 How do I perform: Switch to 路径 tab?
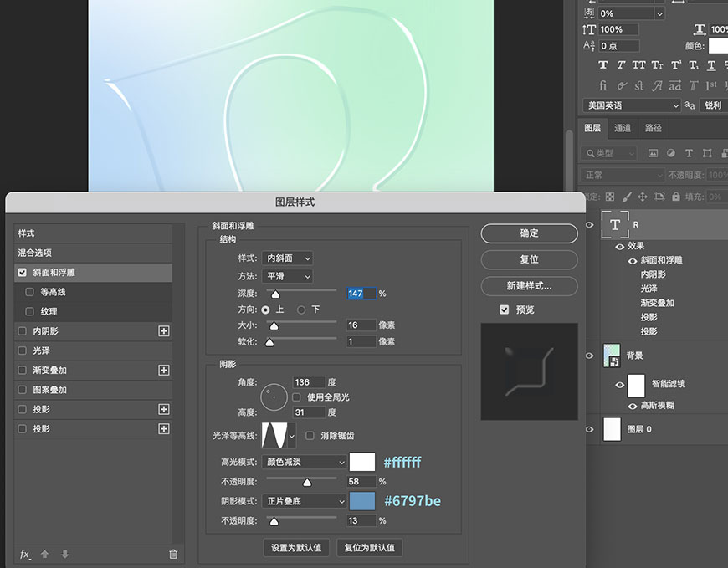[653, 128]
